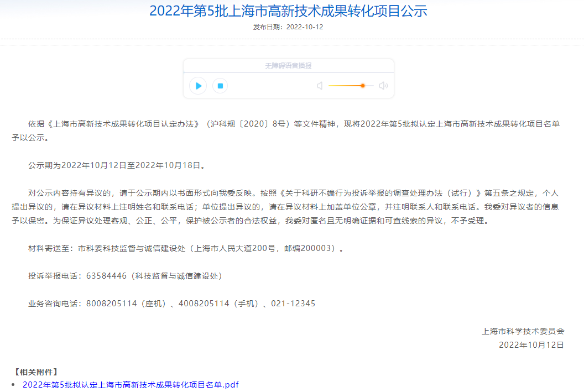Click the 无障碍语音播报 label
This screenshot has height=392, width=584.
point(288,66)
